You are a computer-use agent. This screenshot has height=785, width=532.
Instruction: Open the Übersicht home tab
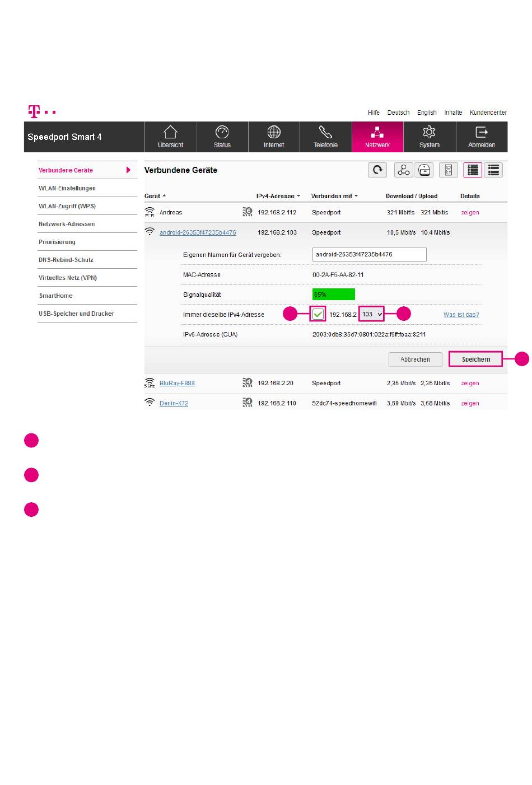point(171,137)
